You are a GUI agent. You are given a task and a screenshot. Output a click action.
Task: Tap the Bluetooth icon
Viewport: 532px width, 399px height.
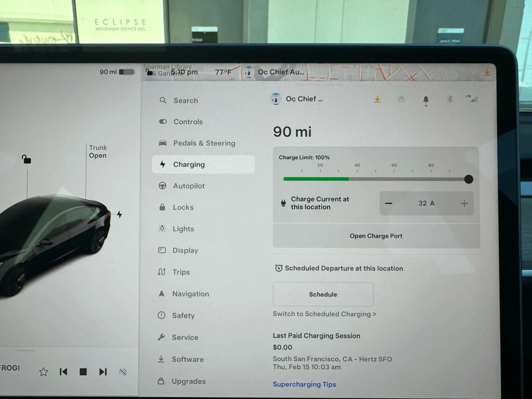(x=450, y=99)
